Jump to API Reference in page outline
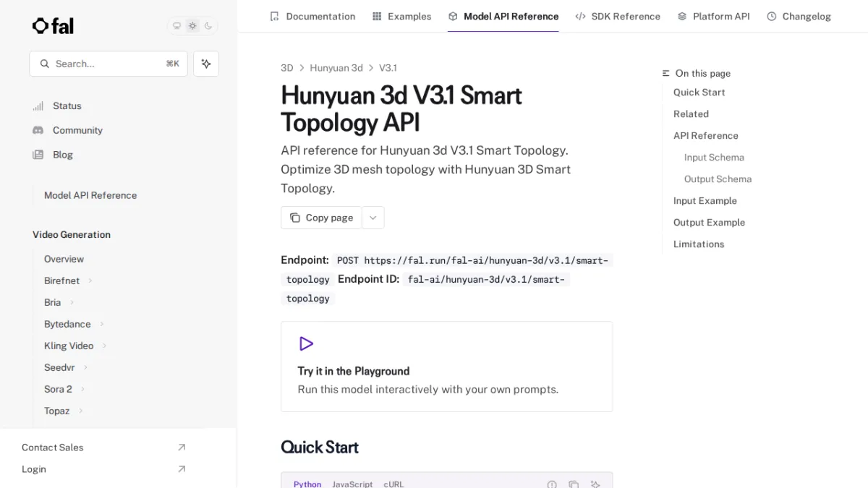This screenshot has height=488, width=868. [x=706, y=136]
